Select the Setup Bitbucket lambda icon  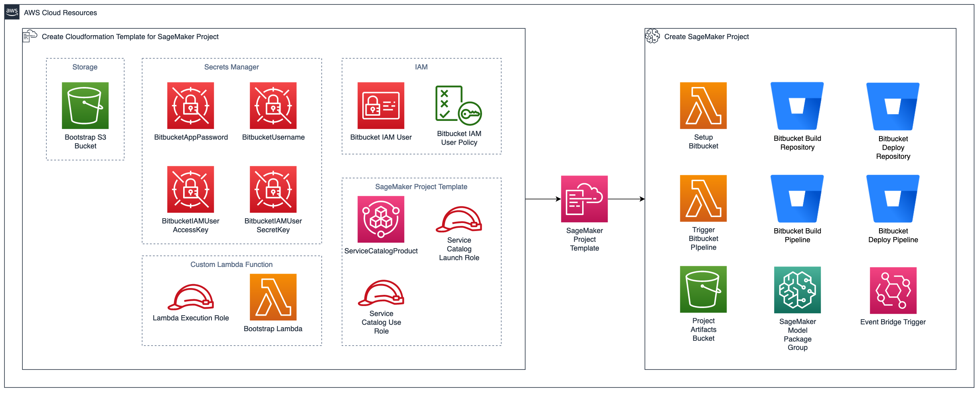point(703,106)
